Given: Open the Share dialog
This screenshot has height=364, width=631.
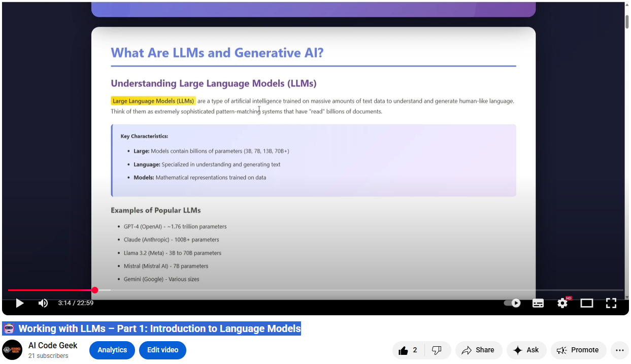Looking at the screenshot, I should pos(478,350).
